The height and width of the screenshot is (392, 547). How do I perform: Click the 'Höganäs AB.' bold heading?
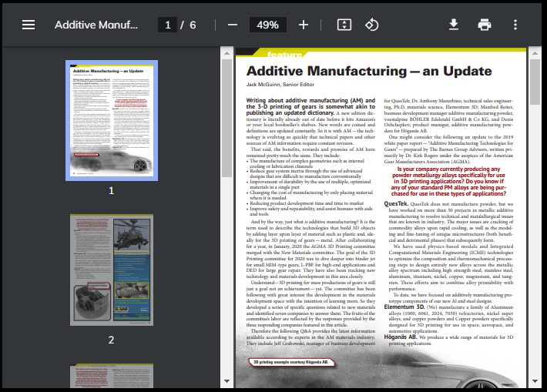401,337
